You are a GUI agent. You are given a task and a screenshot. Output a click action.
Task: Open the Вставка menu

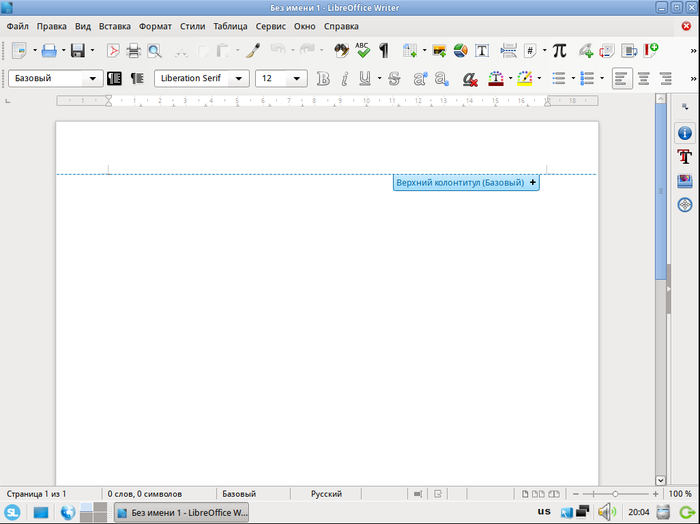tap(114, 26)
